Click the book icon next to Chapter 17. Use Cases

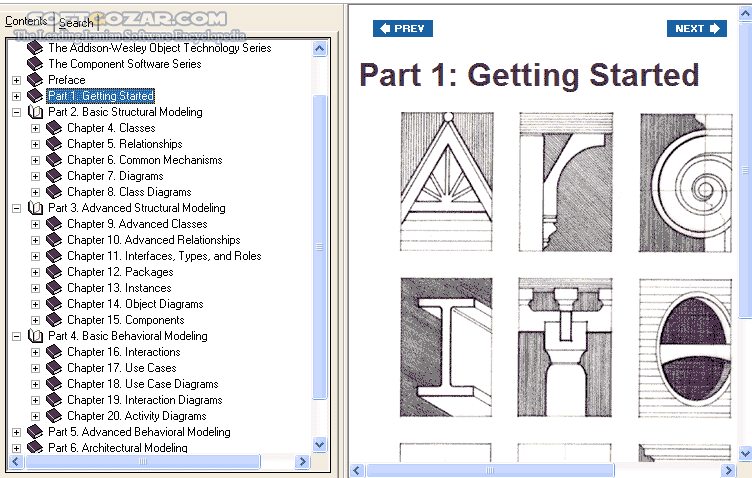tap(55, 368)
